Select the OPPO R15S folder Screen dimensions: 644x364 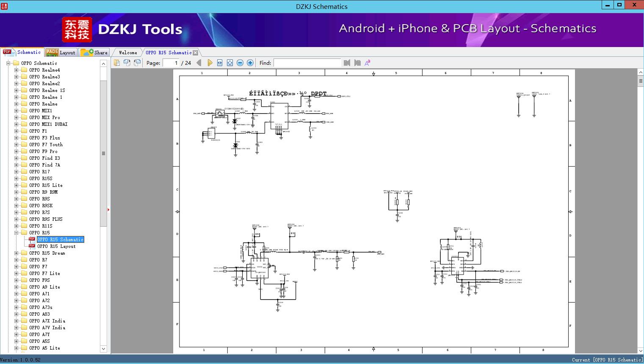tap(41, 178)
